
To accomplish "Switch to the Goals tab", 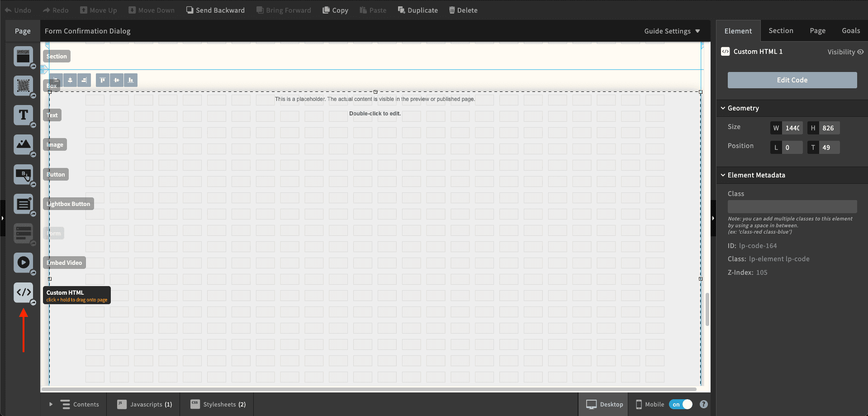I will pyautogui.click(x=851, y=30).
